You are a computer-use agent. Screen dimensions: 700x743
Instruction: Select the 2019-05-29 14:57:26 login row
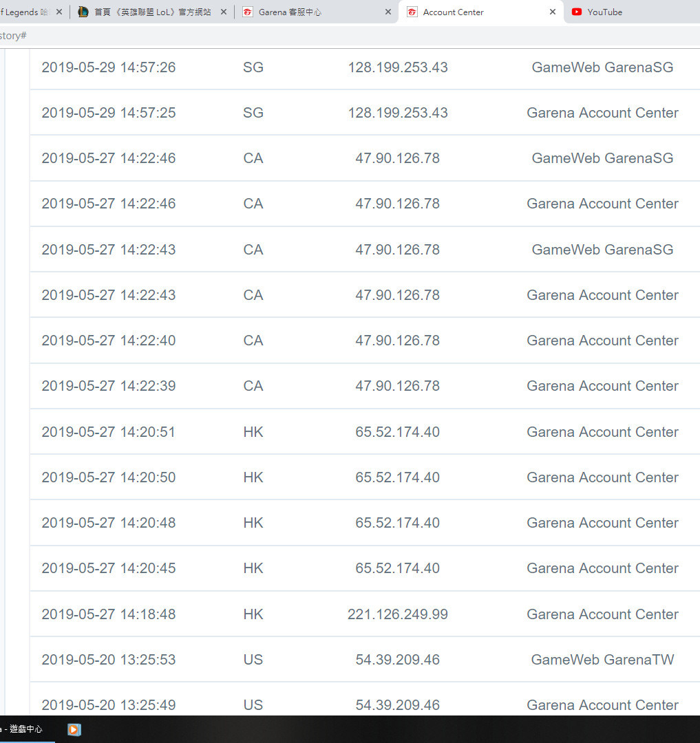(x=365, y=67)
